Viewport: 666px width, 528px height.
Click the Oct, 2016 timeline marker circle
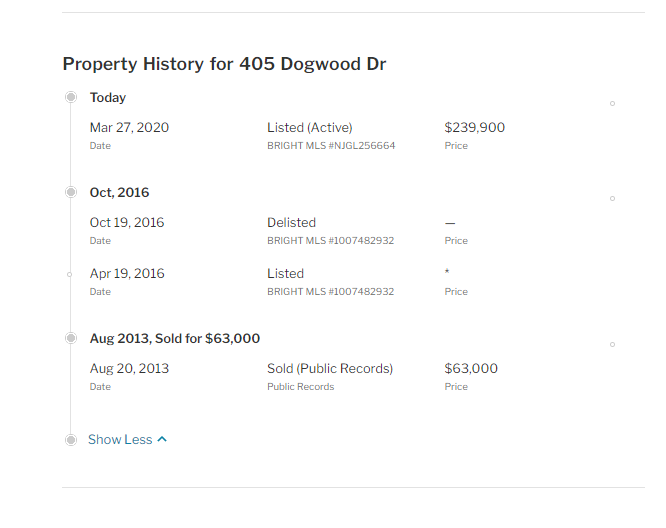click(x=71, y=192)
